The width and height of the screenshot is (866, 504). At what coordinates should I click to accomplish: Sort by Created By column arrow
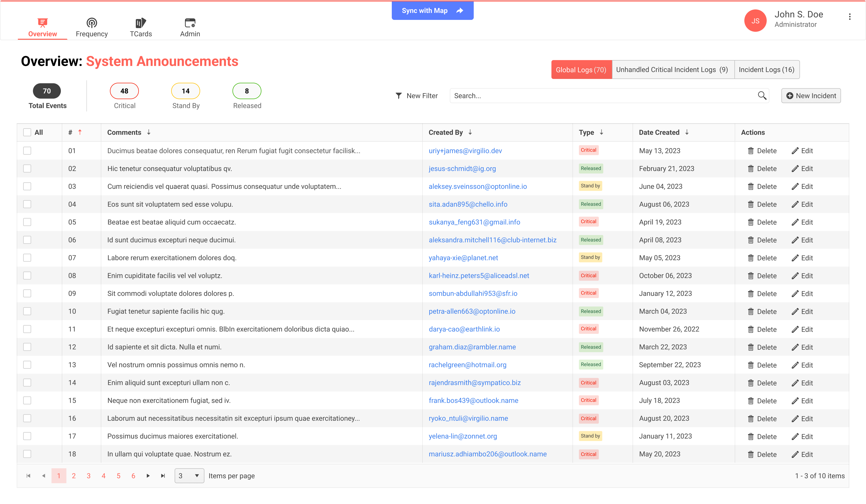coord(470,133)
